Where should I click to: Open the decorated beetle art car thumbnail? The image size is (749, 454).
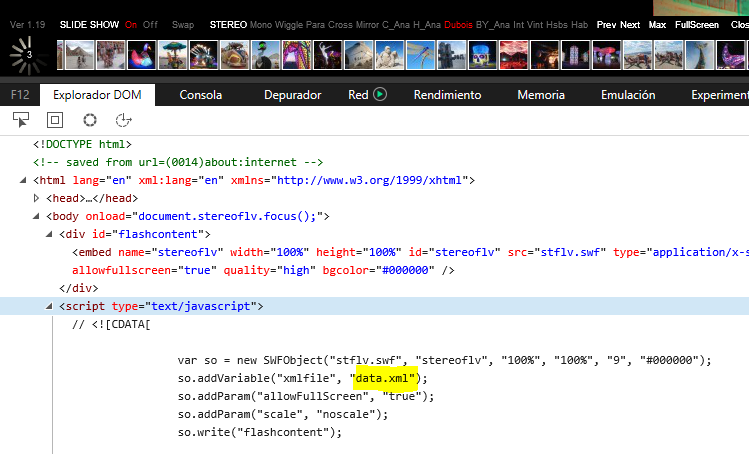(x=235, y=55)
